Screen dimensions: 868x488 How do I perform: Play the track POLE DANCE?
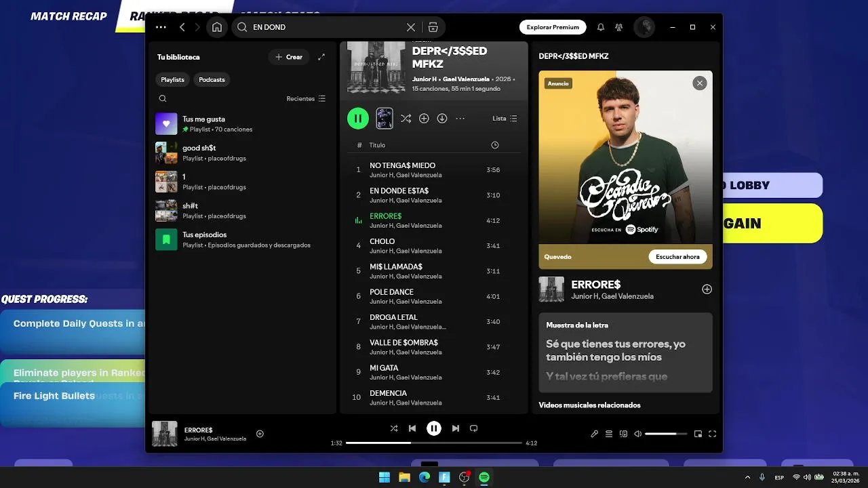click(x=434, y=296)
